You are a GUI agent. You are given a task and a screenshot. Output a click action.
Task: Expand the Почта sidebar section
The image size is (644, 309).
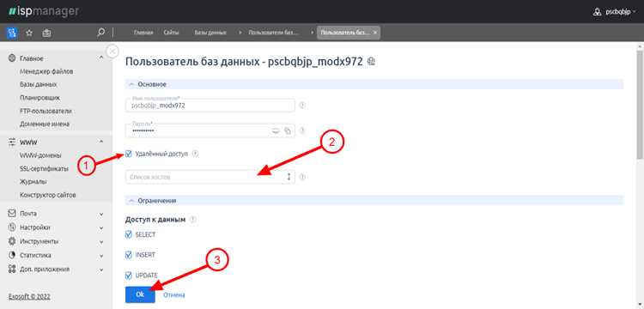pos(101,214)
